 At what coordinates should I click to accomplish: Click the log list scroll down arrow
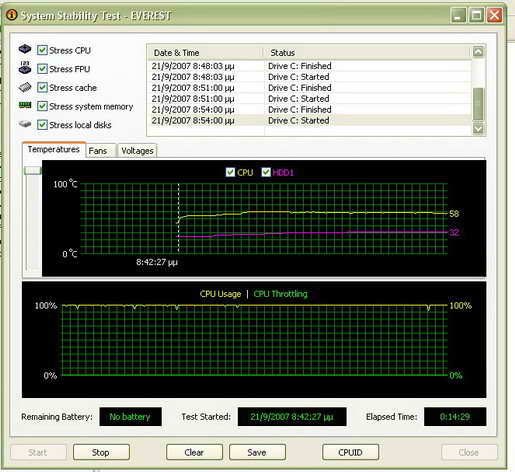(x=478, y=129)
